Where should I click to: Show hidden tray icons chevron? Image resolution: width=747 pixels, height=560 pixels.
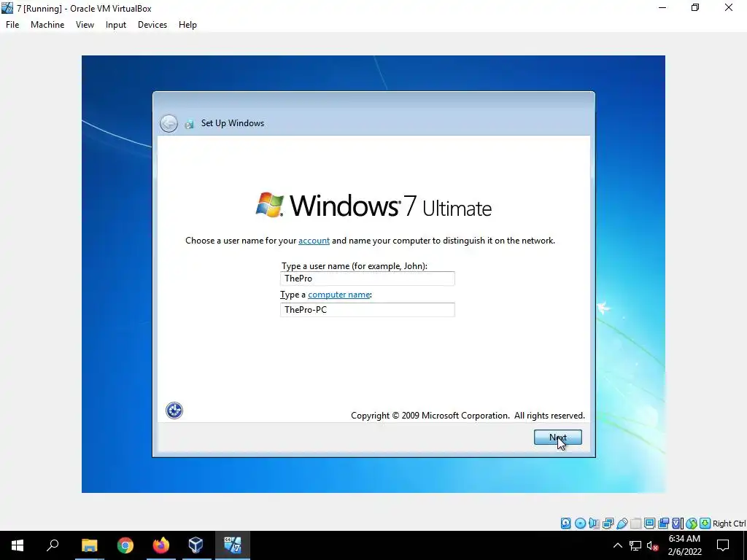coord(617,545)
